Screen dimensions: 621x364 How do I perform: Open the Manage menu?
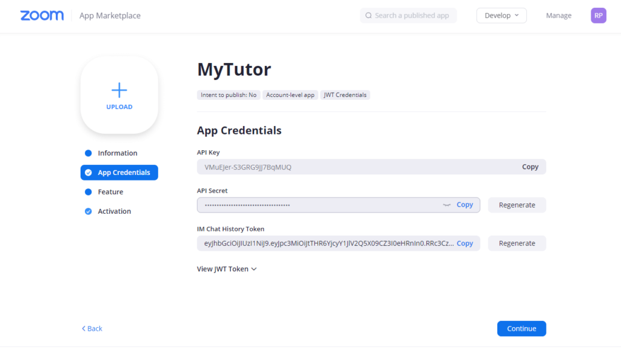tap(559, 15)
